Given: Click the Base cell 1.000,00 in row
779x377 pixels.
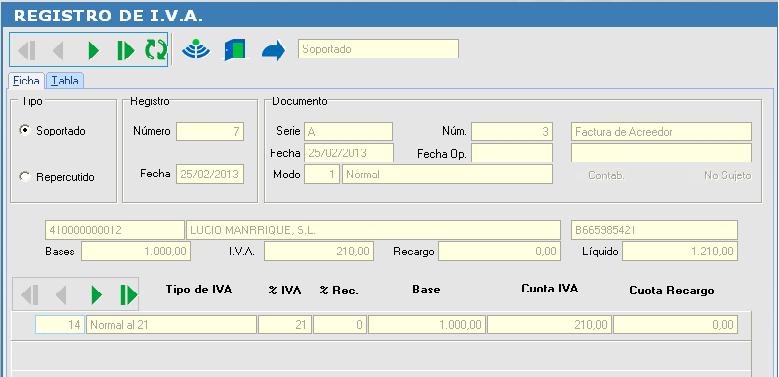Looking at the screenshot, I should pyautogui.click(x=427, y=325).
